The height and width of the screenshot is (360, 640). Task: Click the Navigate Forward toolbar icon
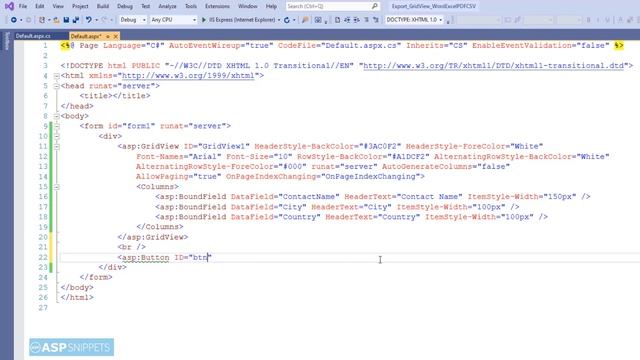(x=29, y=20)
